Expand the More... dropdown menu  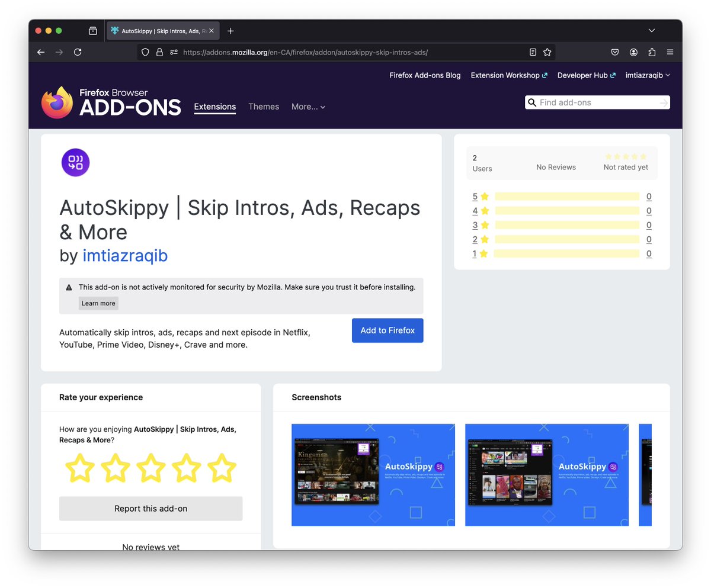coord(308,107)
